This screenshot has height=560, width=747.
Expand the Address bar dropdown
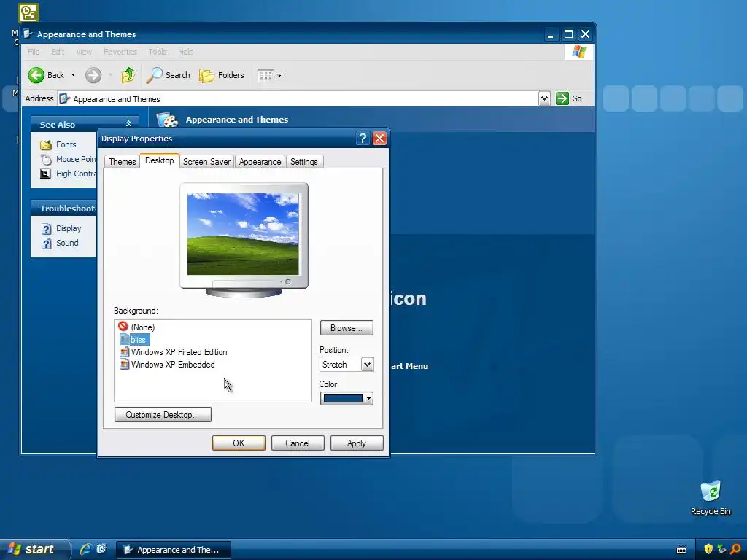tap(544, 98)
